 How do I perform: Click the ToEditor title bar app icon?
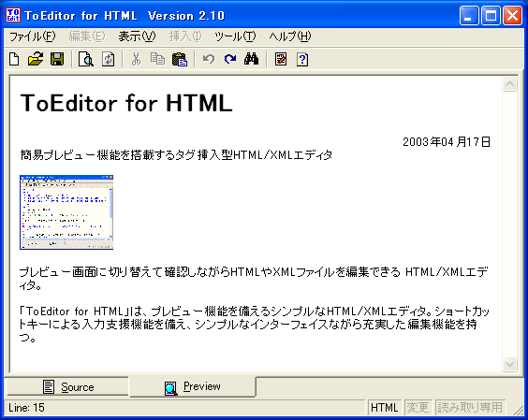tap(13, 15)
